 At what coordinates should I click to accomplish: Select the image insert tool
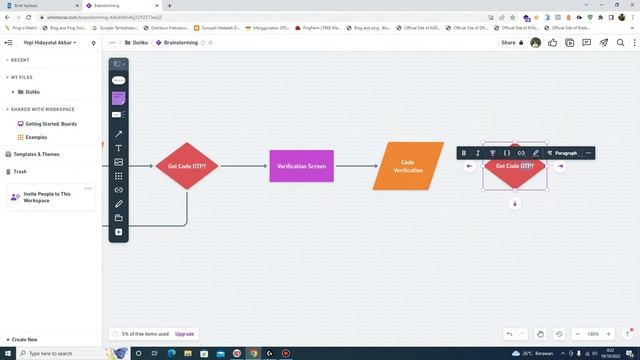pyautogui.click(x=118, y=162)
